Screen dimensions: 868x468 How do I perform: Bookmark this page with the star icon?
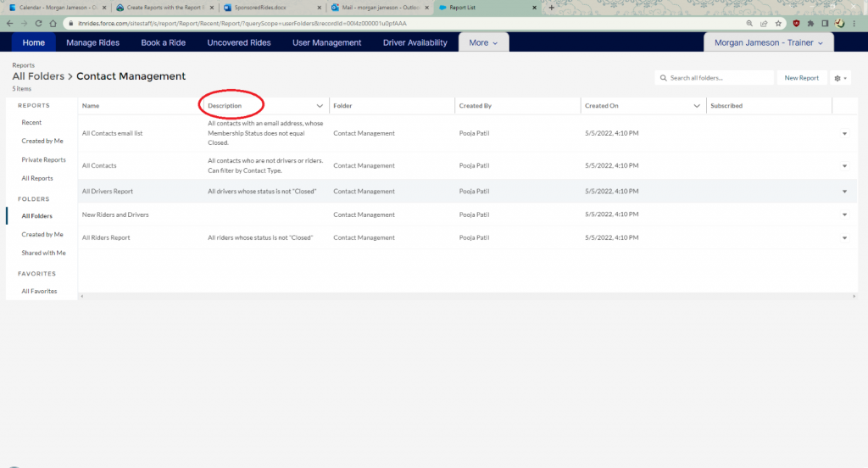778,24
